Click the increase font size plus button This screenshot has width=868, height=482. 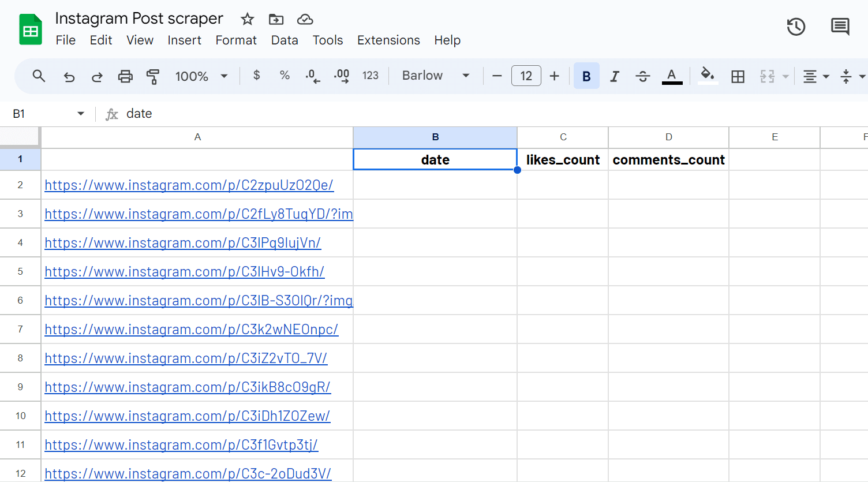coord(554,76)
